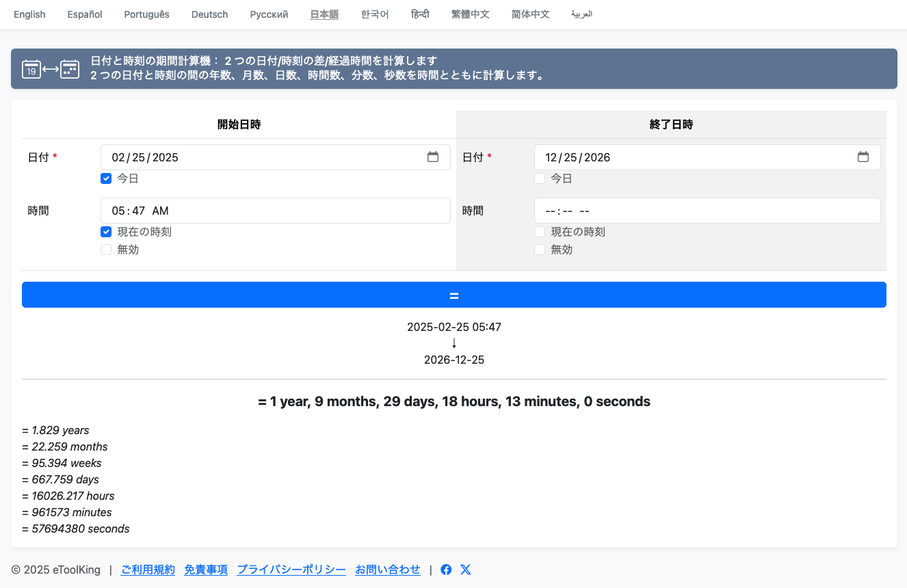907x588 pixels.
Task: Uncheck start time 現在の時刻 checkbox
Action: click(106, 232)
